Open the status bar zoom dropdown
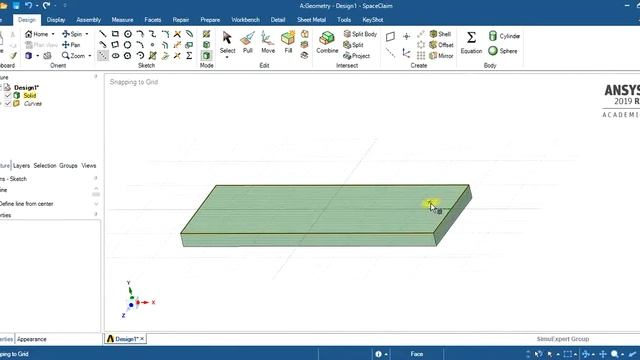 (x=622, y=354)
